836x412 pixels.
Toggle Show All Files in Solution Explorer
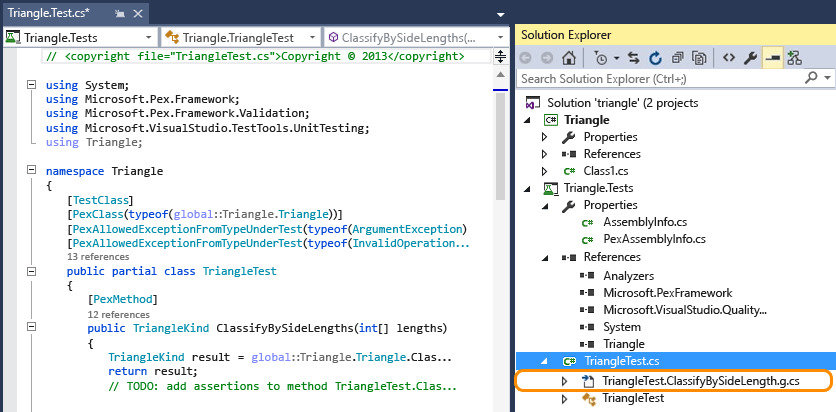pyautogui.click(x=699, y=58)
